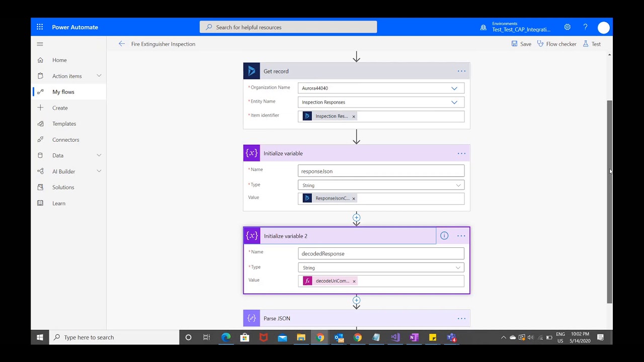Click the Initialize variable step icon
This screenshot has height=362, width=644.
point(252,153)
